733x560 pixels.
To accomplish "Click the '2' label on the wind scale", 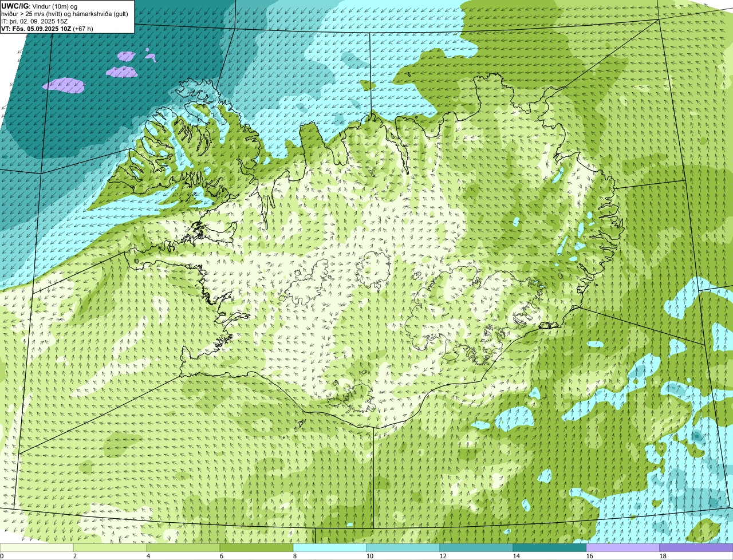I will point(75,556).
